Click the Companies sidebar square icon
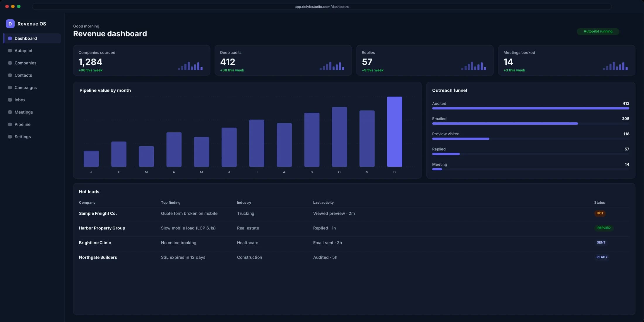 (10, 63)
